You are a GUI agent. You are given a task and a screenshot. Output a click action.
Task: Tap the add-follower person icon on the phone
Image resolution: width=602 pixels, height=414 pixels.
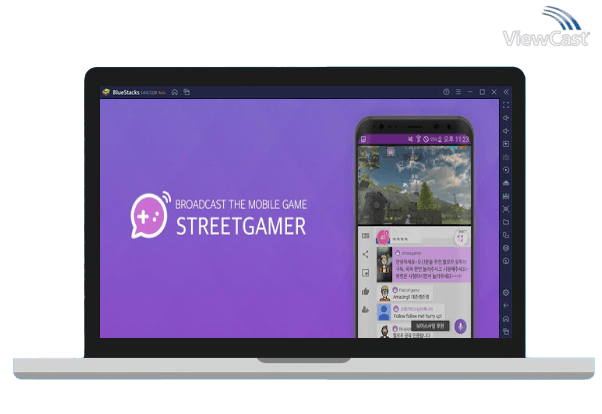pyautogui.click(x=366, y=310)
